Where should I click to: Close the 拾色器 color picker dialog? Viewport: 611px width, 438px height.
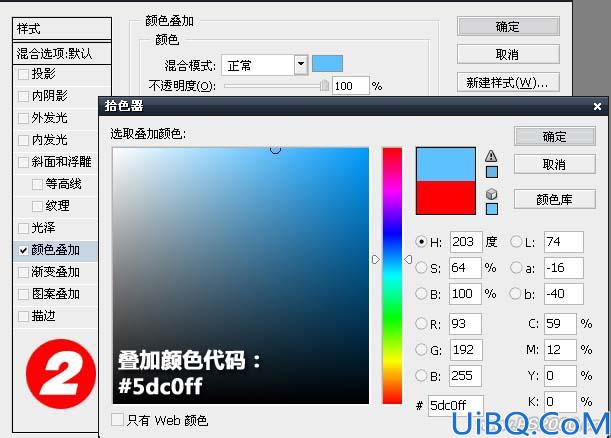point(597,106)
